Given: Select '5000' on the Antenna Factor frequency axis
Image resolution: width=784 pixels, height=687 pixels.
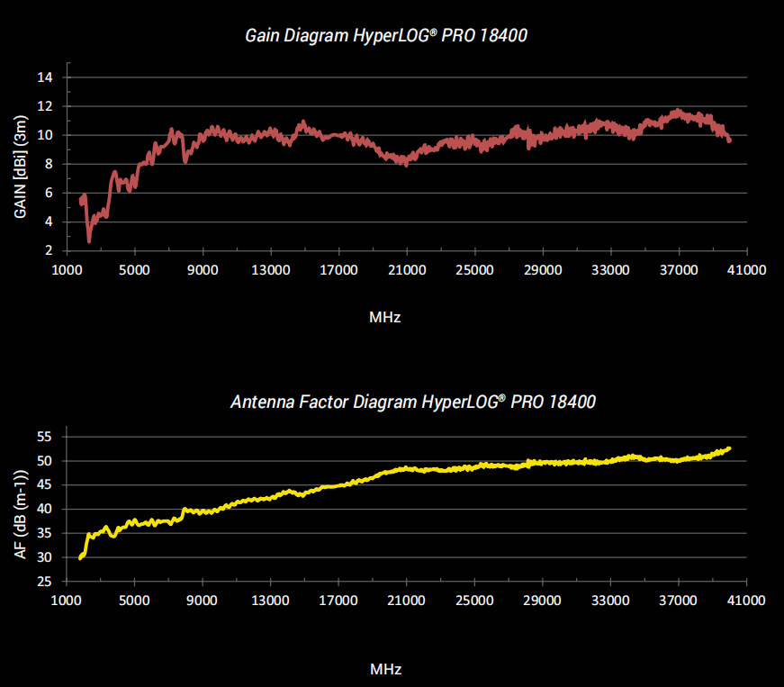Looking at the screenshot, I should (x=134, y=601).
